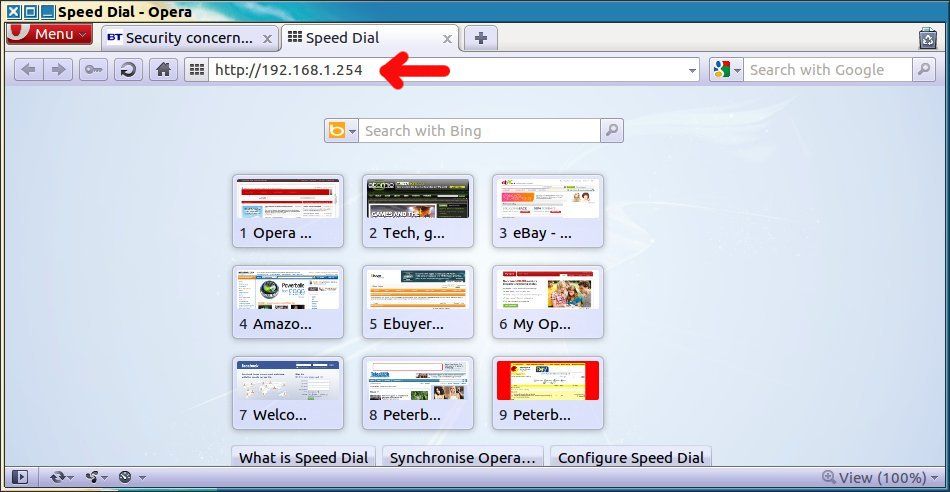This screenshot has width=950, height=492.
Task: Go to the Home page icon
Action: (163, 70)
